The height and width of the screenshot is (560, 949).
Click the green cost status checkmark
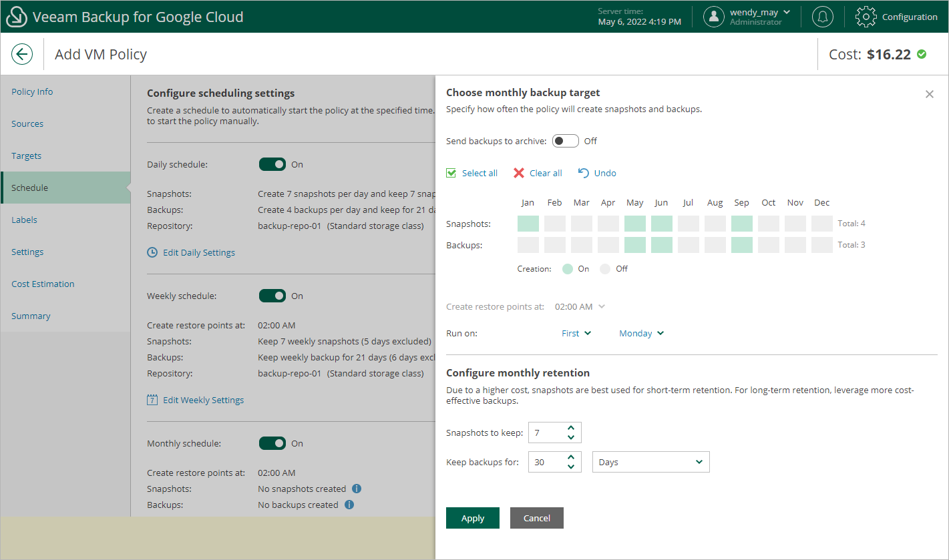922,54
